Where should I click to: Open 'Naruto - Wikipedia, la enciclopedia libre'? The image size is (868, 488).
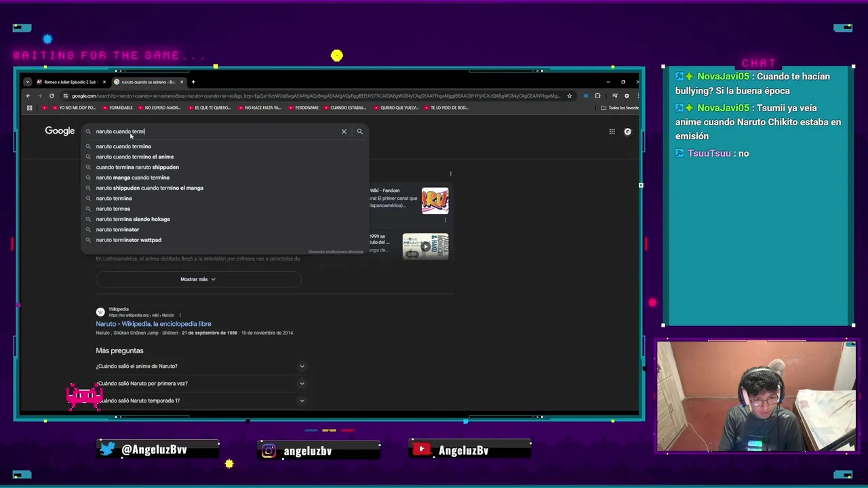(x=153, y=324)
